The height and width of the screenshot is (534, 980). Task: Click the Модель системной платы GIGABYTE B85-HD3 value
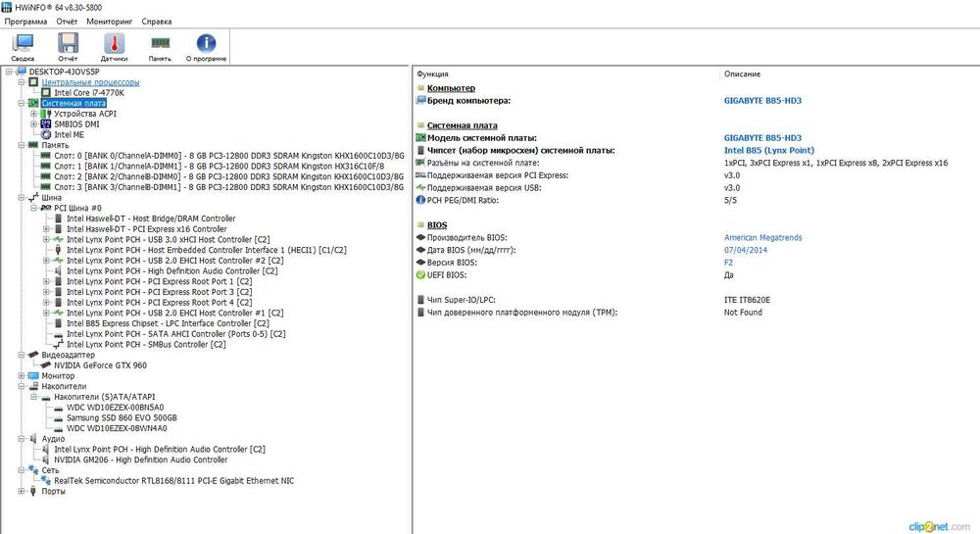click(762, 138)
